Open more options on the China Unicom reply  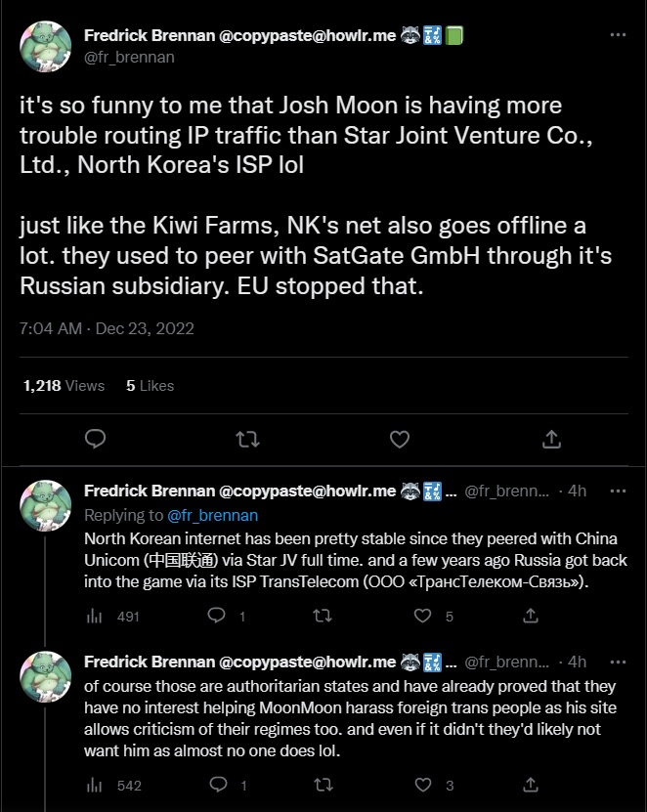(x=618, y=491)
